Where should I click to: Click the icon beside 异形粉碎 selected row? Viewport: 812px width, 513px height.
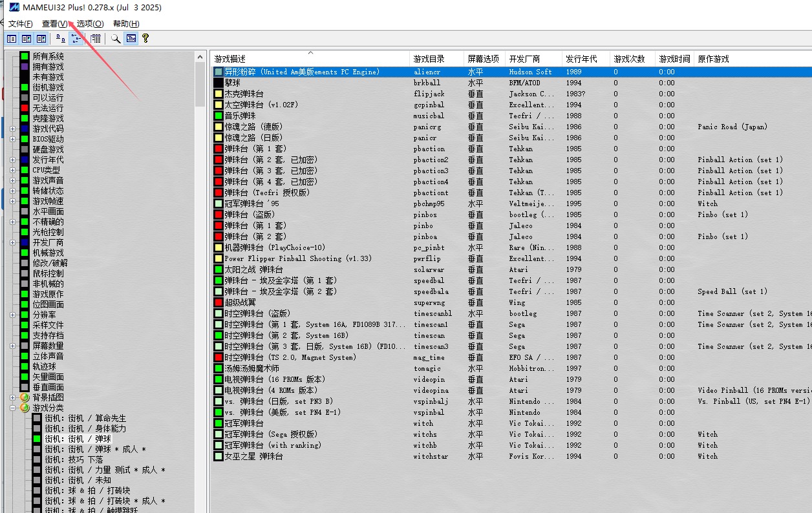coord(219,72)
